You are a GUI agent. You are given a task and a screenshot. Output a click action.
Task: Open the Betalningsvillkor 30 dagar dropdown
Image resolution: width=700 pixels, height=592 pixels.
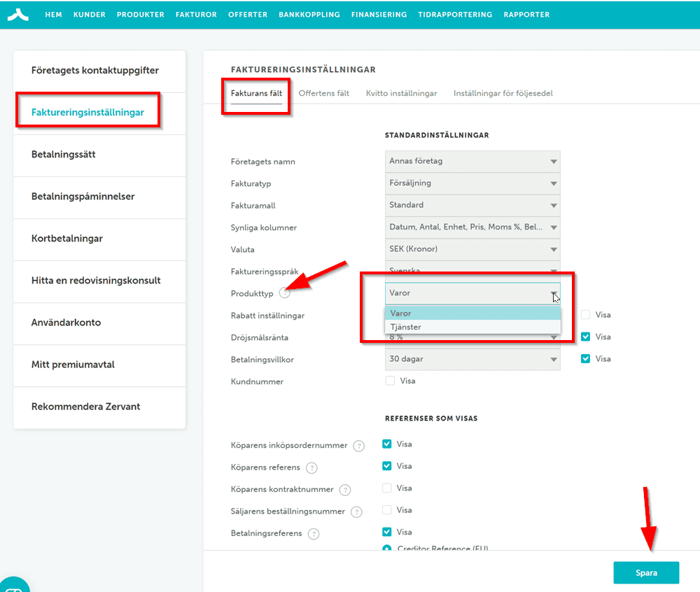[473, 359]
